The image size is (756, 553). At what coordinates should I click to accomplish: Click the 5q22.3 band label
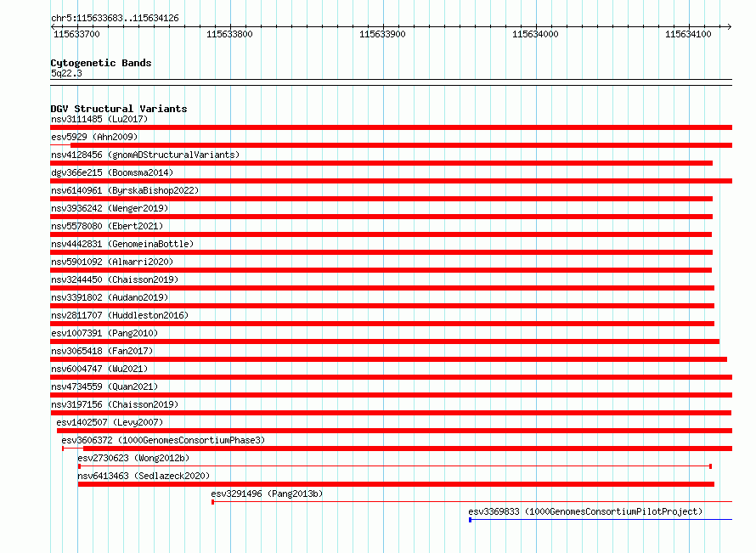point(66,73)
